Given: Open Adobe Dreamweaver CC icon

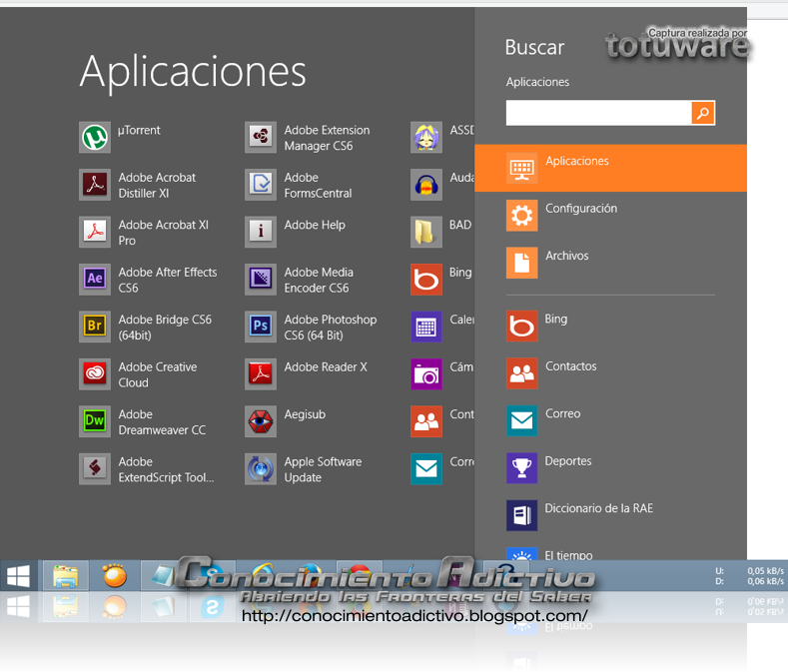Looking at the screenshot, I should coord(95,421).
